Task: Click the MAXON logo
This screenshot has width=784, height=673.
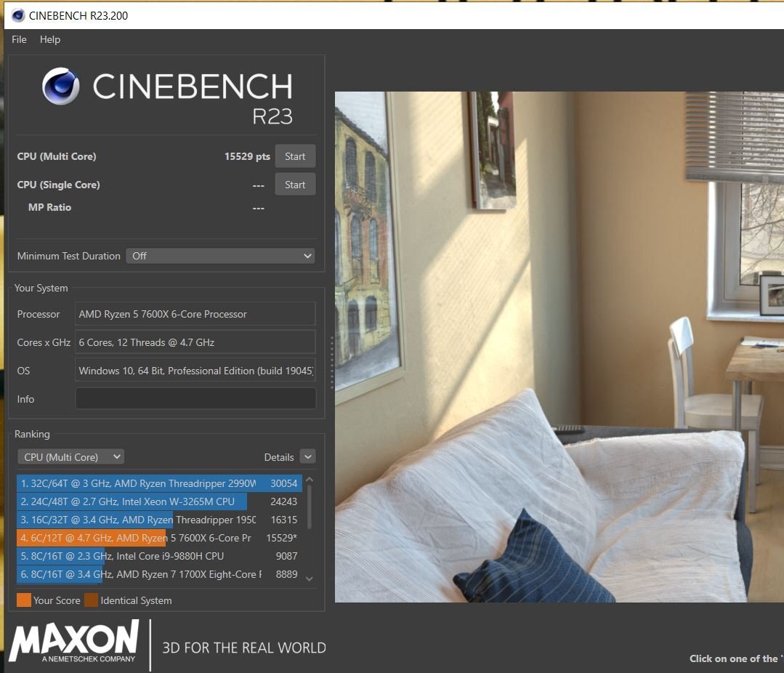Action: point(74,642)
